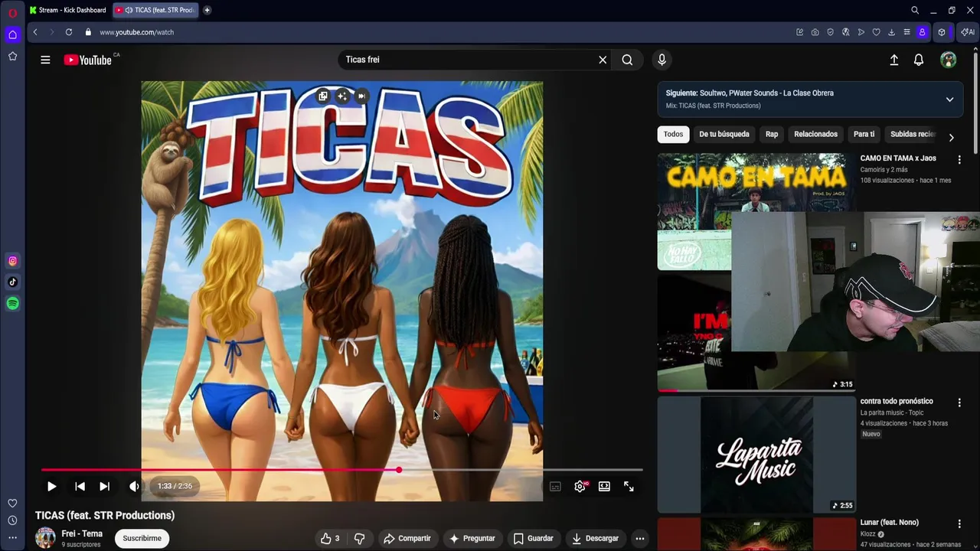Screen dimensions: 980x551
Task: Click the progress bar scrubber handle
Action: coord(399,470)
